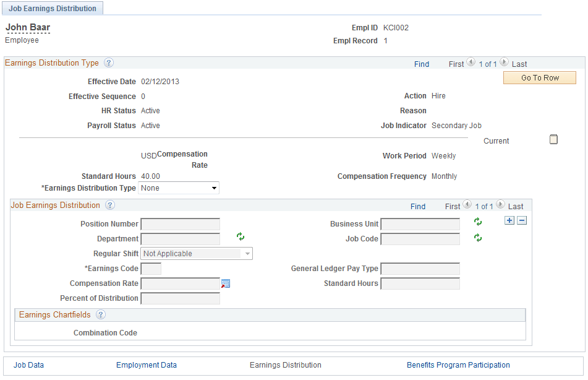The width and height of the screenshot is (588, 380).
Task: Add a new Job Earnings Distribution row
Action: coord(509,220)
